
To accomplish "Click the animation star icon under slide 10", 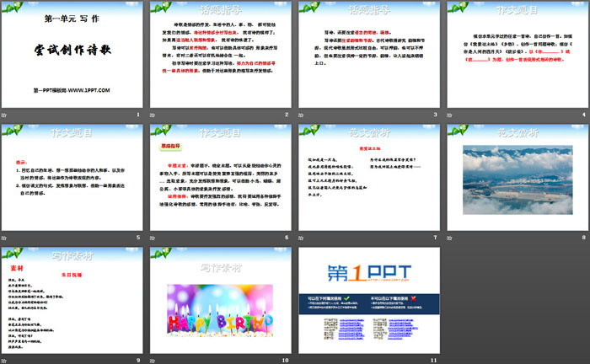I will pyautogui.click(x=154, y=360).
